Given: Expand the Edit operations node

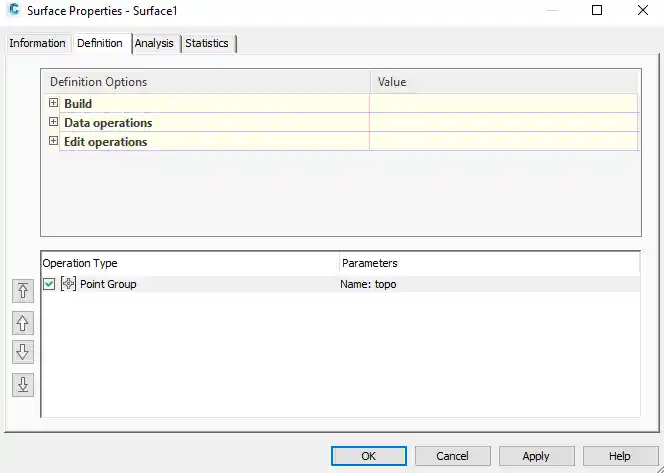Looking at the screenshot, I should [x=54, y=141].
